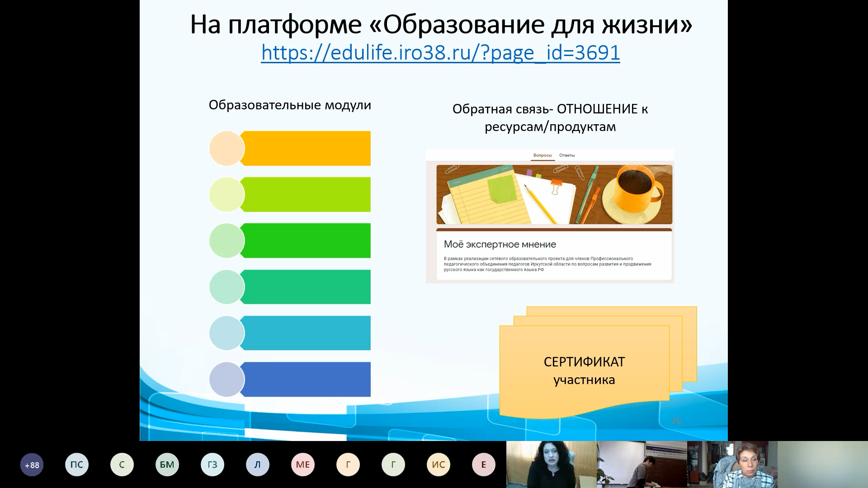Select participant avatar МЕ
This screenshot has height=488, width=868.
tap(303, 465)
